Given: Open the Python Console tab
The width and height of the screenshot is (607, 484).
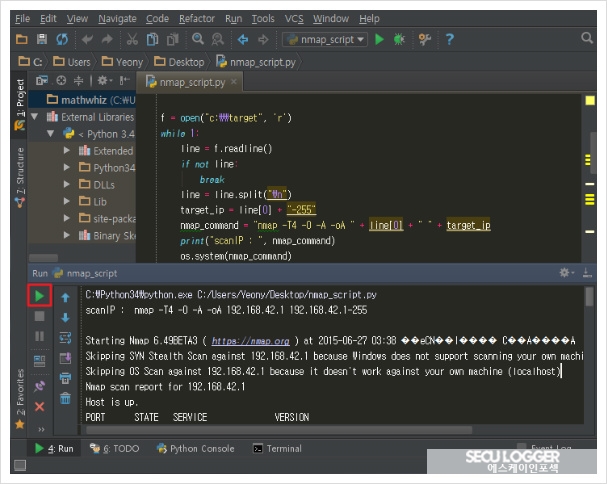Looking at the screenshot, I should [x=195, y=448].
